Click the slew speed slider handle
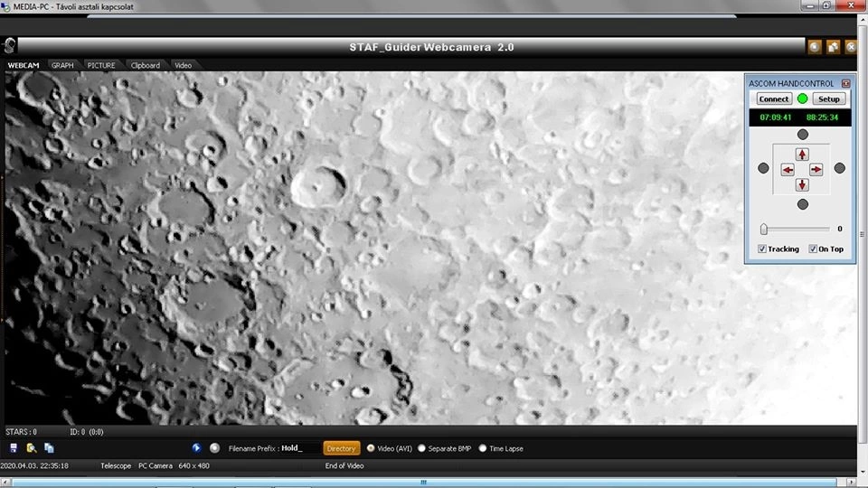 [764, 229]
